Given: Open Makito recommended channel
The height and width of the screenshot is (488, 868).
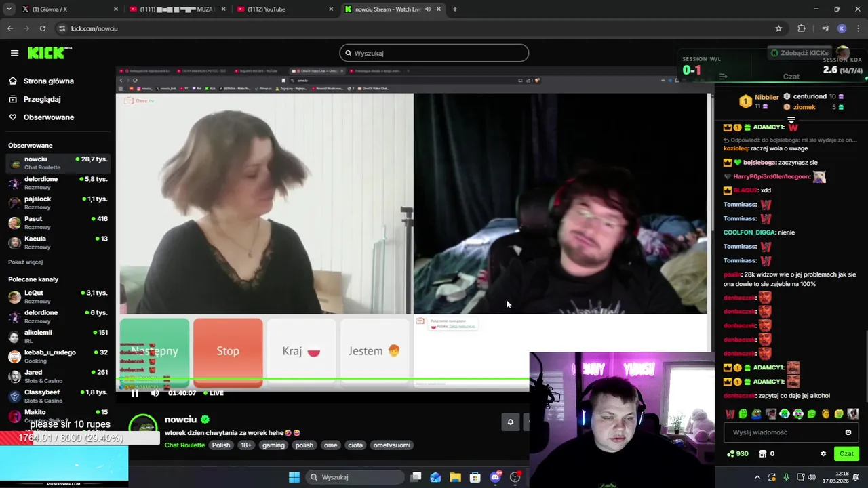Looking at the screenshot, I should tap(58, 415).
